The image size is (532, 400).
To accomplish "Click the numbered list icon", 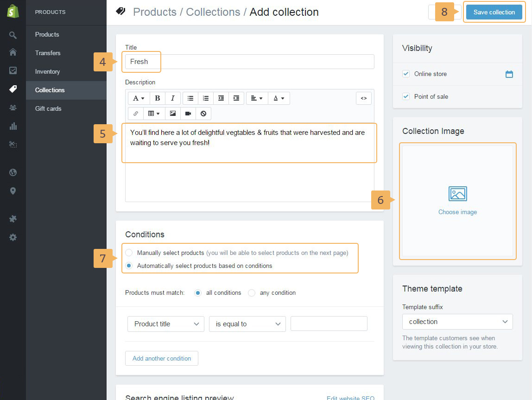I will 206,98.
